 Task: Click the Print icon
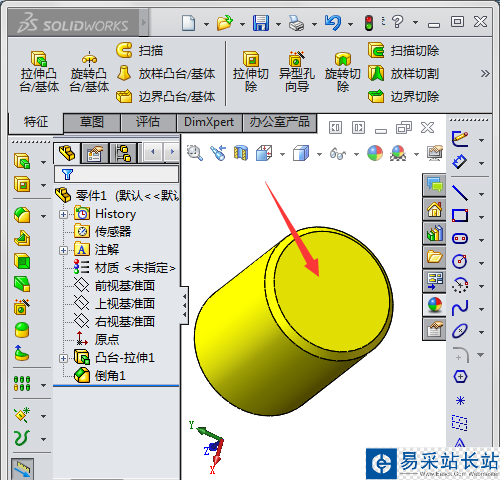click(x=296, y=23)
